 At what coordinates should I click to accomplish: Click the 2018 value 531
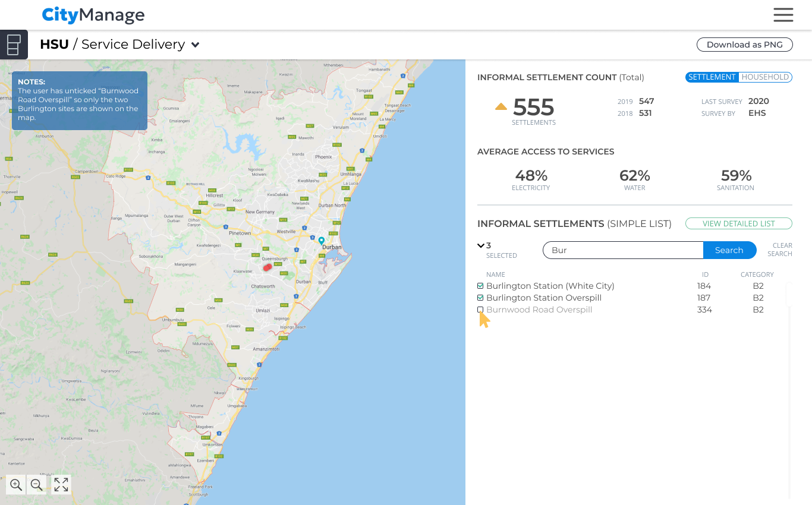[x=646, y=113]
